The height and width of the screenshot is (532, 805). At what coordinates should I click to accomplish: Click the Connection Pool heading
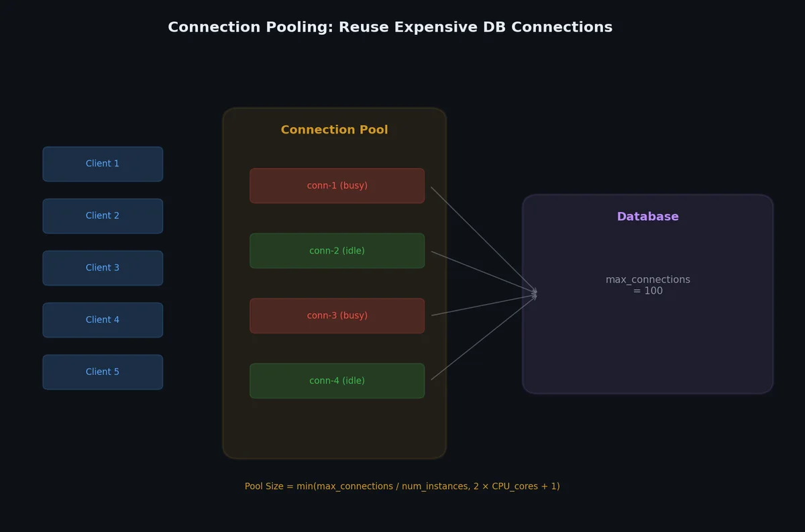pos(334,130)
